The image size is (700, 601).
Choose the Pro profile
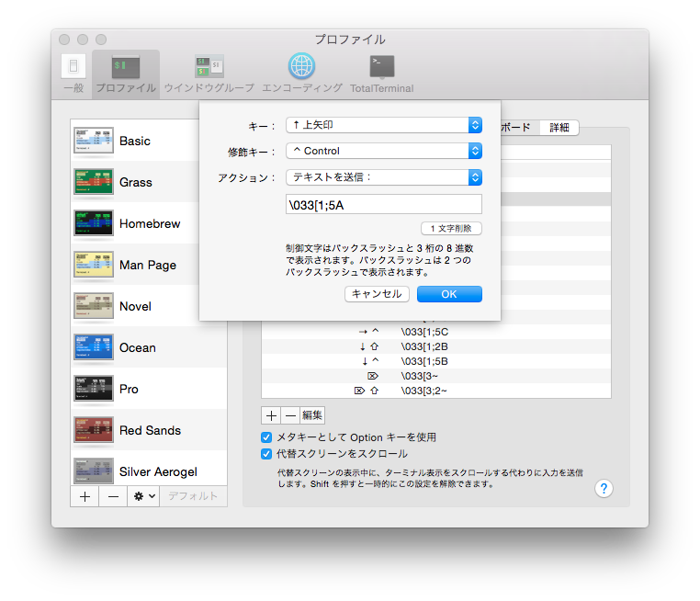[148, 389]
